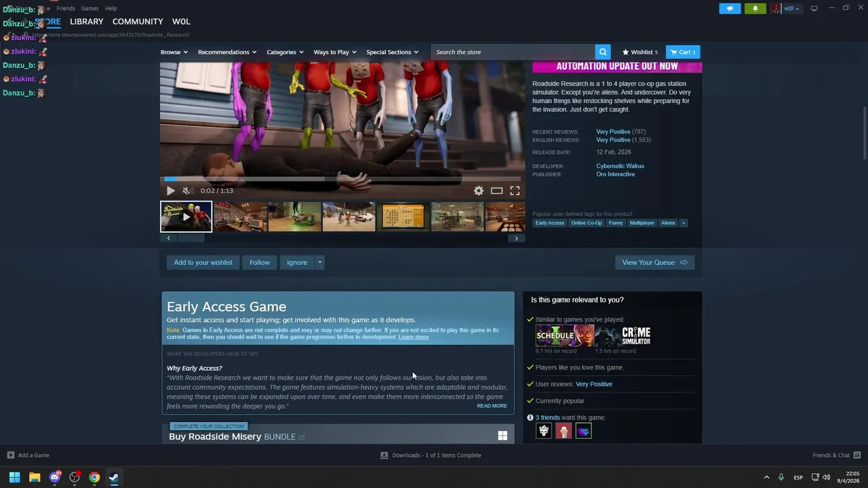Open the Help menu
Viewport: 868px width, 488px height.
point(111,8)
